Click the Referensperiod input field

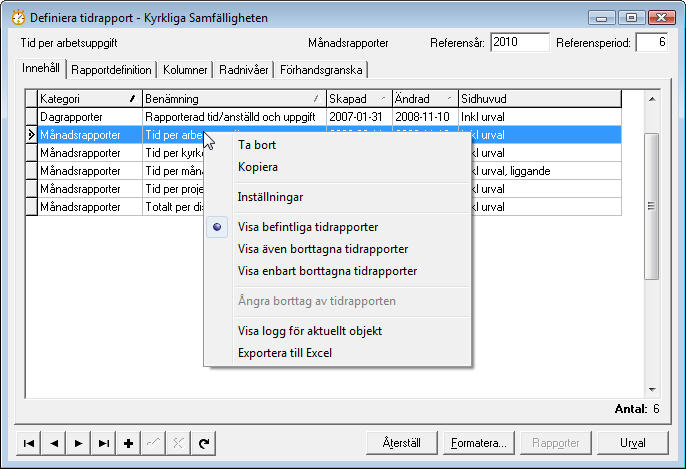pos(651,42)
